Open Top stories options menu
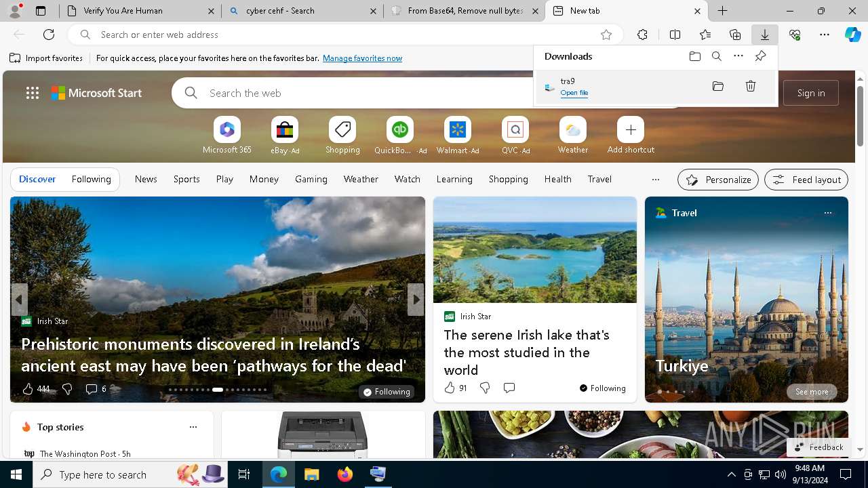Image resolution: width=868 pixels, height=488 pixels. click(193, 427)
